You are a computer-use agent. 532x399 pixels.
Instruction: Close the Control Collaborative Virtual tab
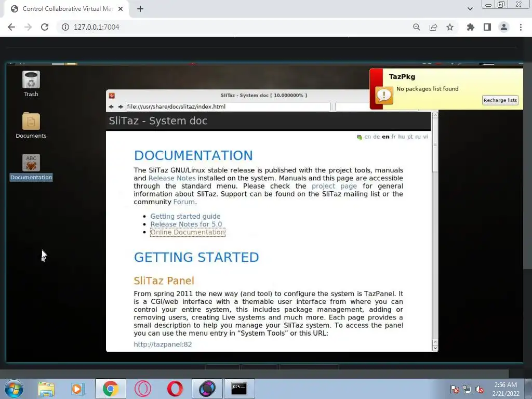pos(121,9)
